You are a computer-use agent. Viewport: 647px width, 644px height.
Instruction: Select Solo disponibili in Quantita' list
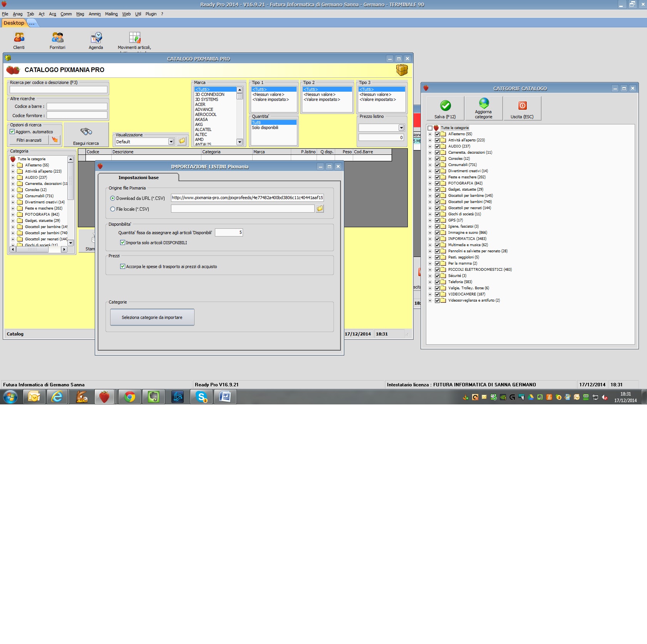(265, 127)
